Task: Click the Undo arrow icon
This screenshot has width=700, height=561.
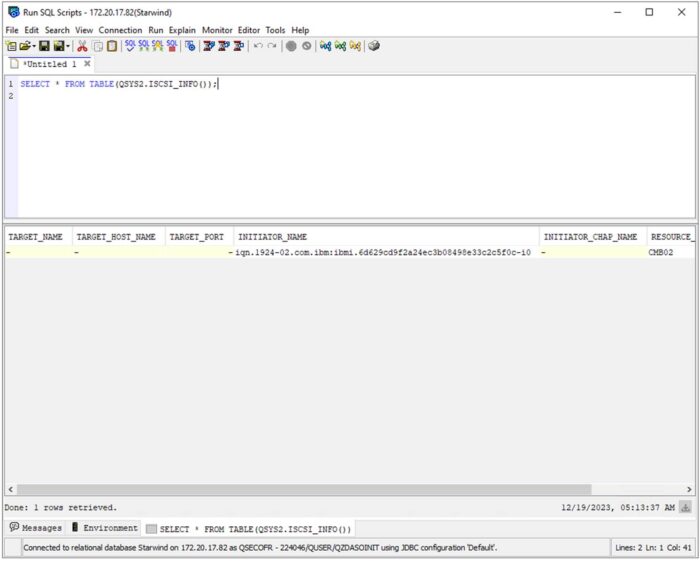Action: click(x=258, y=46)
